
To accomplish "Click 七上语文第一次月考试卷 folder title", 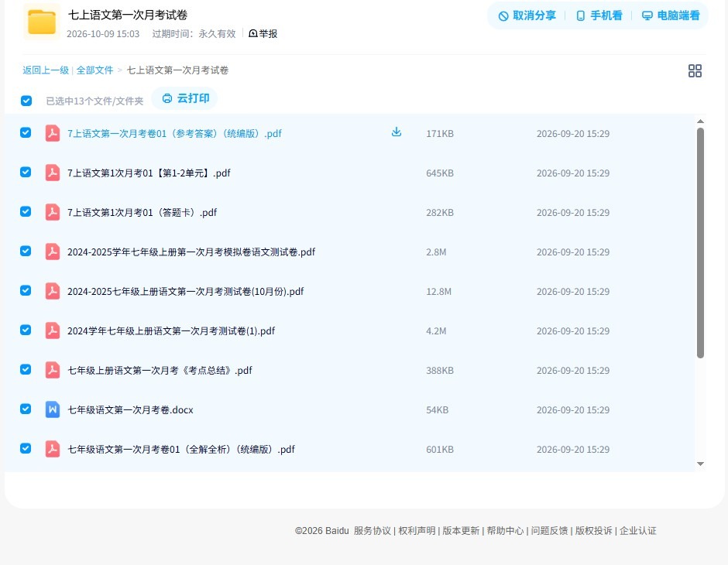I will [128, 15].
